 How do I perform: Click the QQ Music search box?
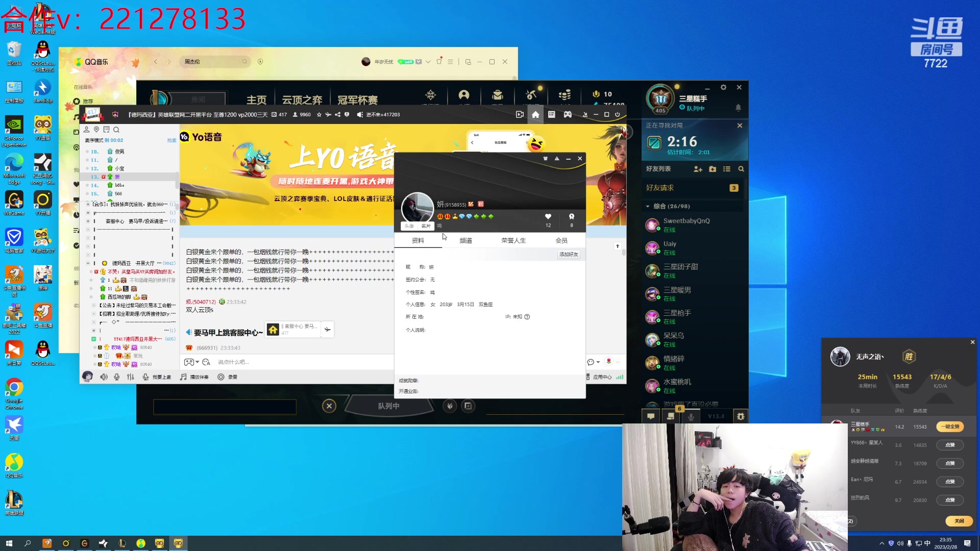pos(215,62)
